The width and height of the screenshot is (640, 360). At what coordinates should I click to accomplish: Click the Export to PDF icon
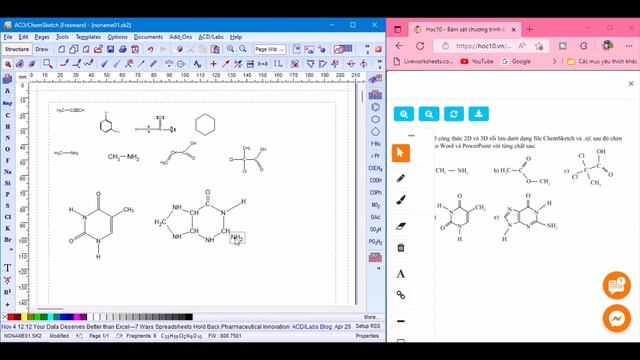135,49
